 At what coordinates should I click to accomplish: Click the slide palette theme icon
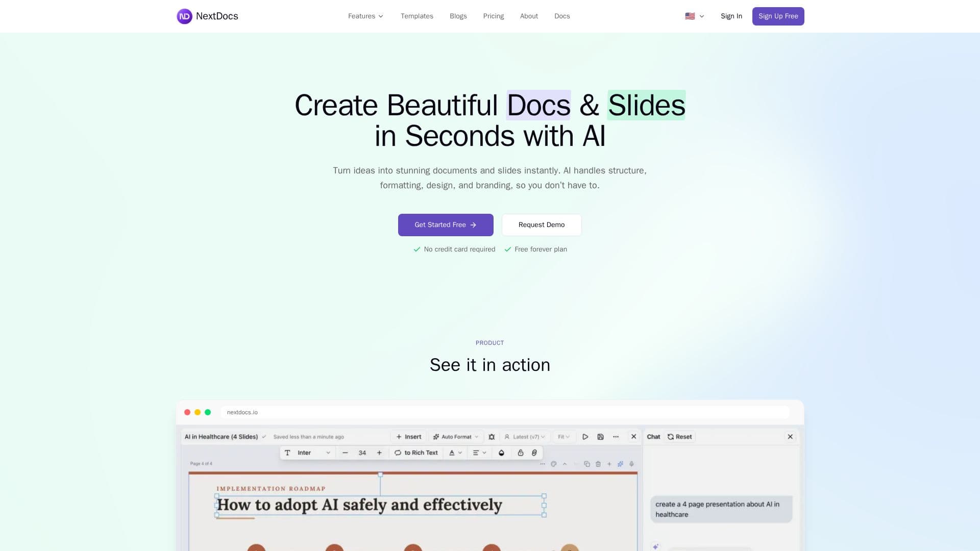(x=553, y=464)
